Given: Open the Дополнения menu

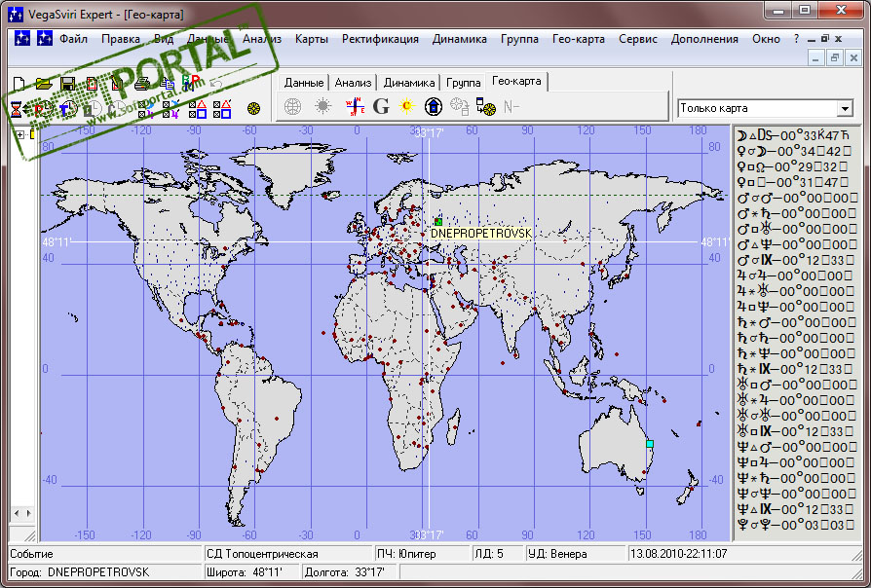Looking at the screenshot, I should (704, 39).
